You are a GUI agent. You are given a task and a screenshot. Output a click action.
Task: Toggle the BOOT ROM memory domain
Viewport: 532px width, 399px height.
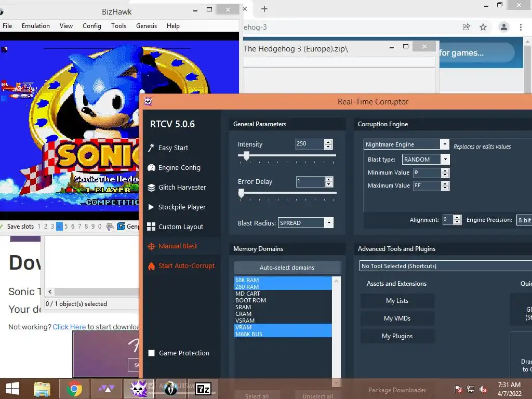pyautogui.click(x=283, y=300)
